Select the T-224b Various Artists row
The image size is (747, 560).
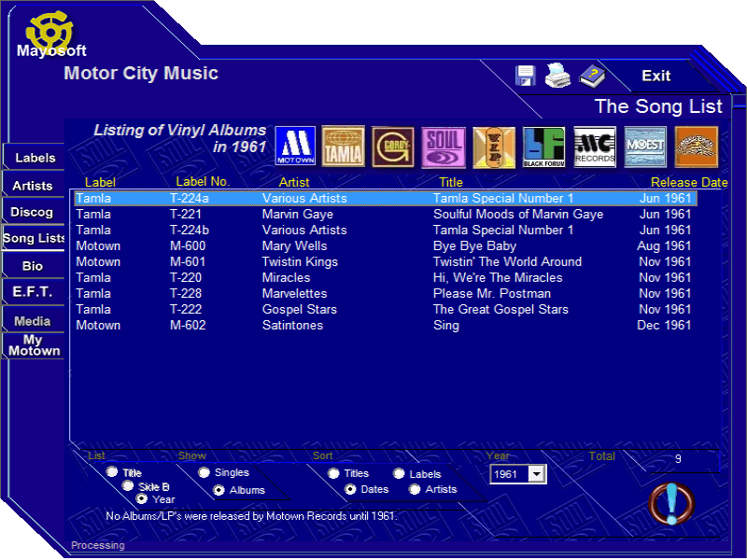tap(386, 230)
